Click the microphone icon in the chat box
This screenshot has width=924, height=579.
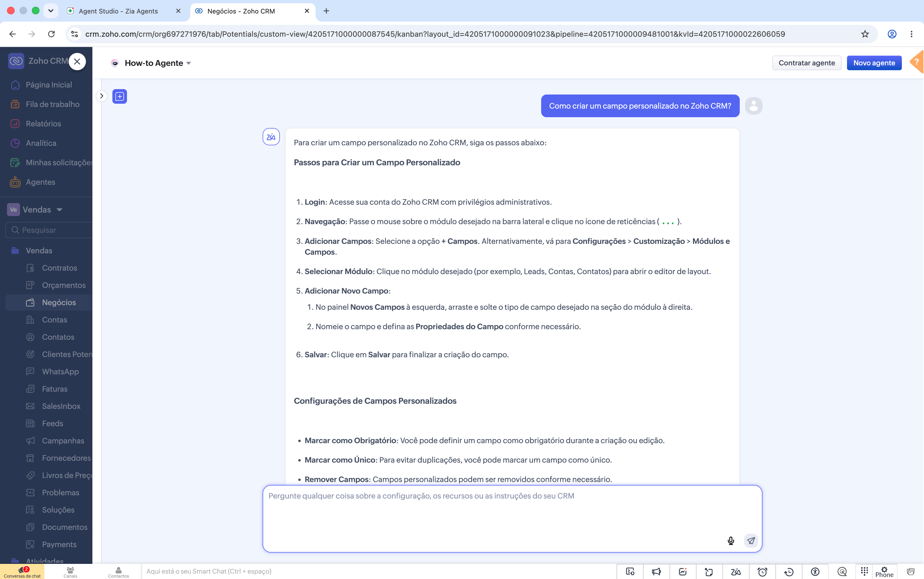(x=731, y=540)
